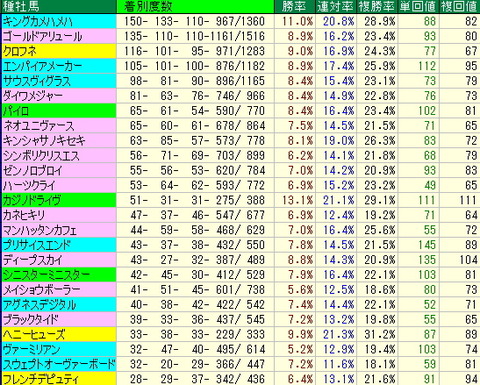
Task: Click プリサイスエンド single return value 145
Action: click(x=427, y=245)
